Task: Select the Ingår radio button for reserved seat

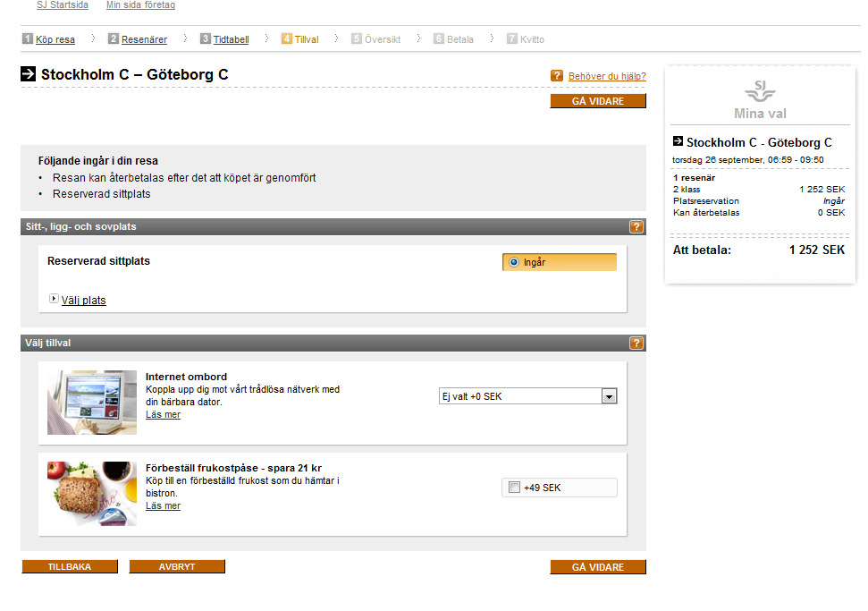Action: point(514,262)
